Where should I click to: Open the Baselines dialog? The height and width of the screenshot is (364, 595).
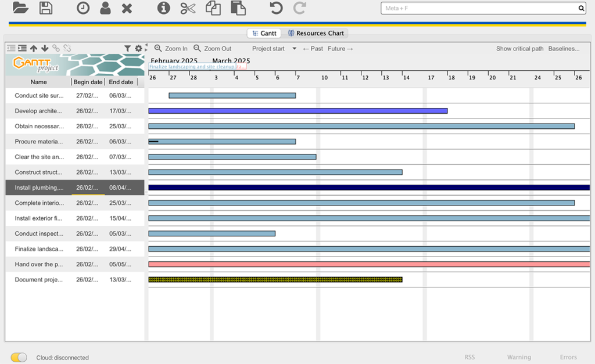563,48
